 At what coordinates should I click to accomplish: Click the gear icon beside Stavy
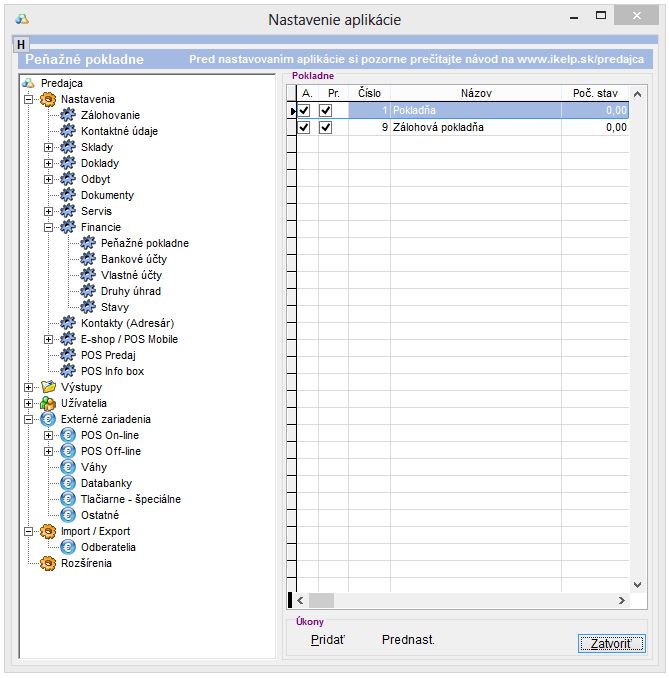[88, 307]
